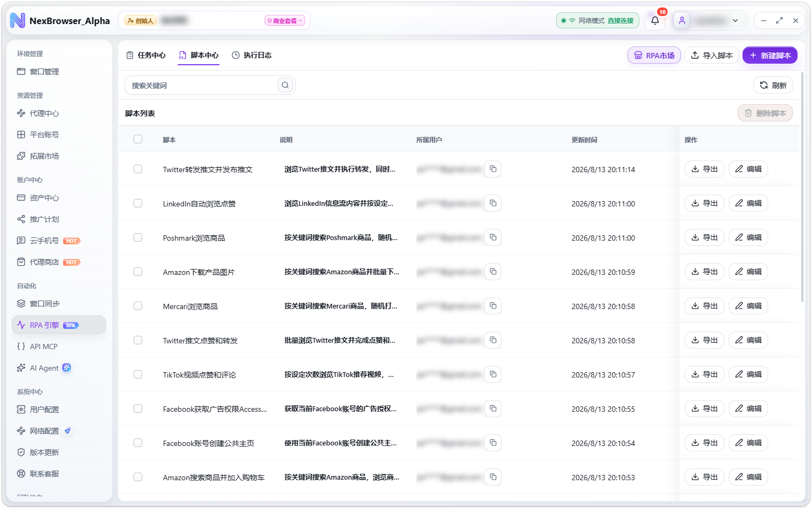
Task: Check the TikTok视频点赞和评论 row checkbox
Action: [138, 374]
